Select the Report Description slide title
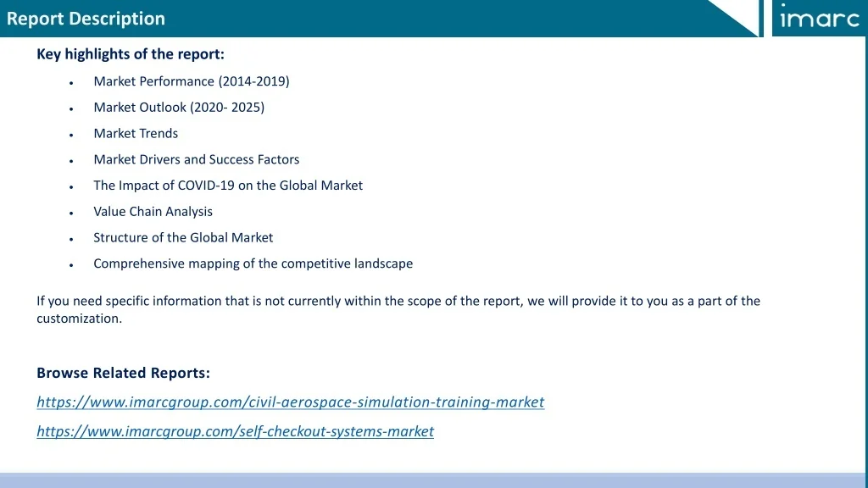This screenshot has width=868, height=488. coord(86,19)
